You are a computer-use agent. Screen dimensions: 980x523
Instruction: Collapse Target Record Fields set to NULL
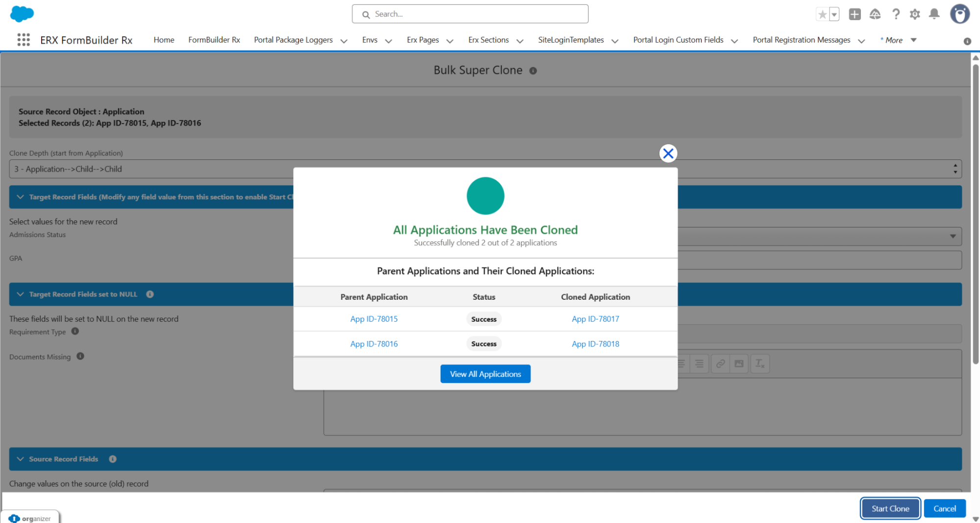(x=20, y=294)
